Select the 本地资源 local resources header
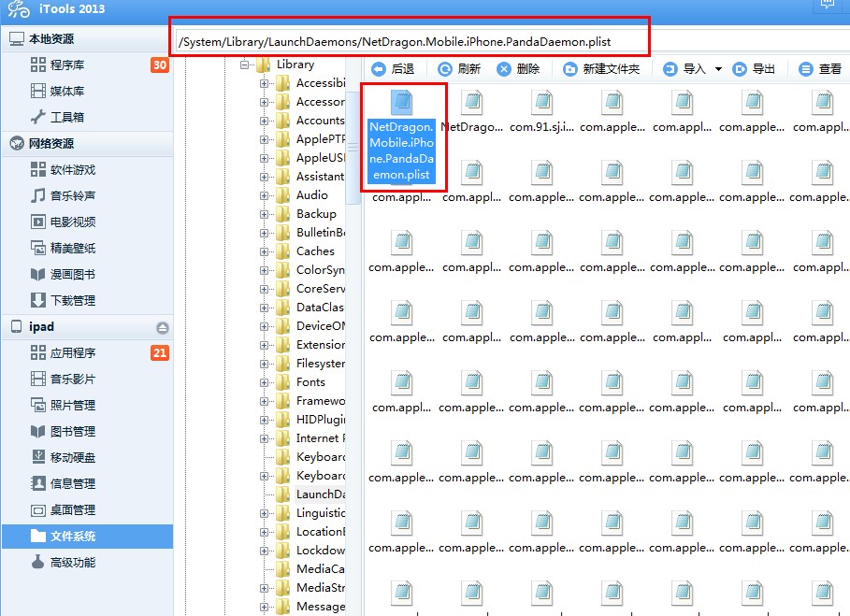 pos(87,39)
